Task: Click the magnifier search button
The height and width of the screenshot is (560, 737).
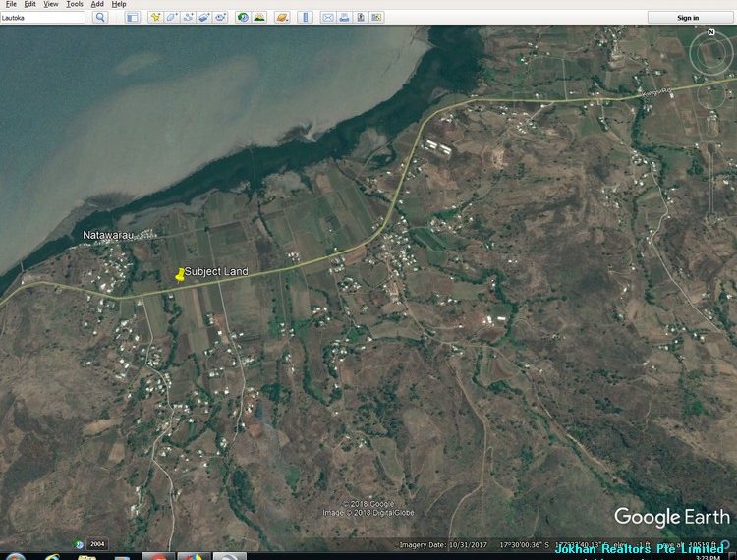Action: point(100,18)
